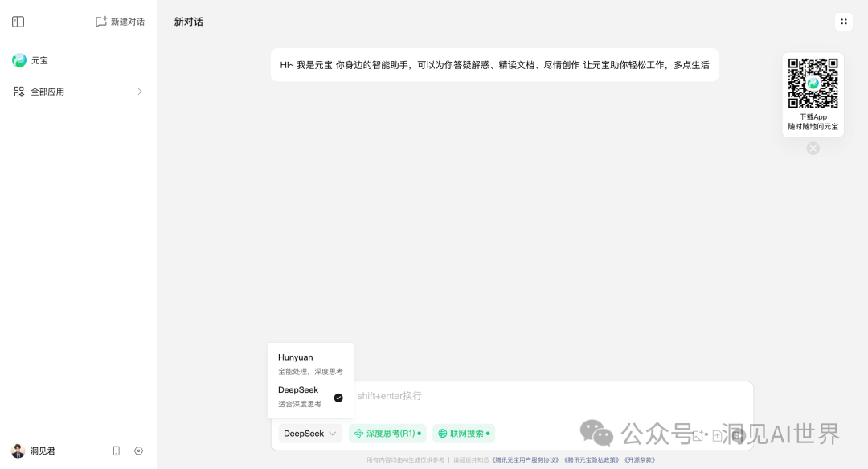Click the DeepSeek selected checkmark
Viewport: 868px width, 469px height.
pos(338,398)
